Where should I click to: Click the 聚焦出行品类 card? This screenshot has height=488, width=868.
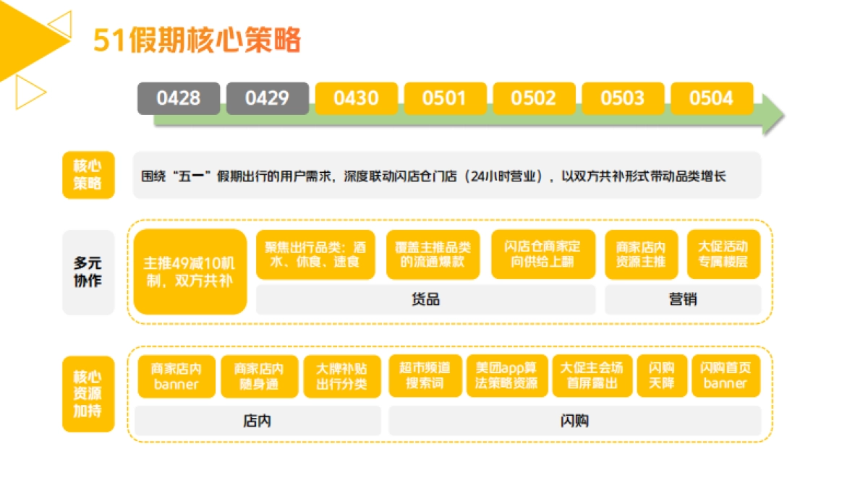315,254
